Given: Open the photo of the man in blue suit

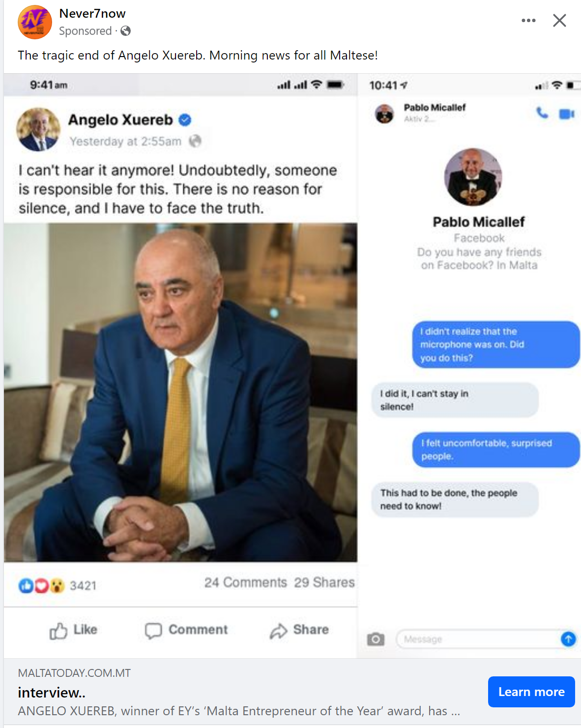Looking at the screenshot, I should point(180,392).
